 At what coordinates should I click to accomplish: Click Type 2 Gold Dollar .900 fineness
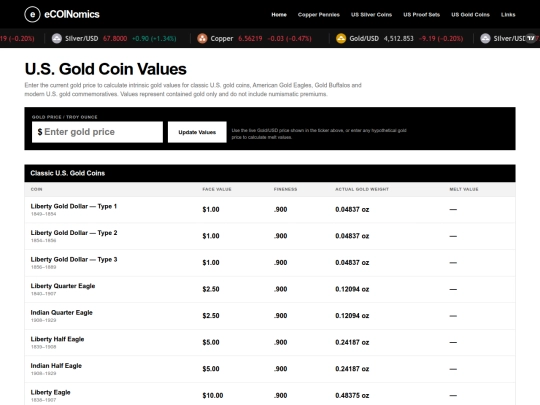coord(281,236)
